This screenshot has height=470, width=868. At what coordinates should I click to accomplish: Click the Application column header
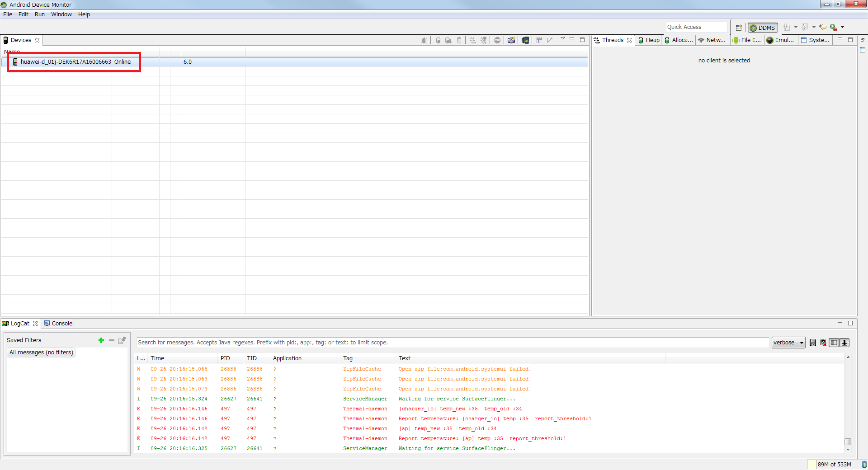[306, 358]
